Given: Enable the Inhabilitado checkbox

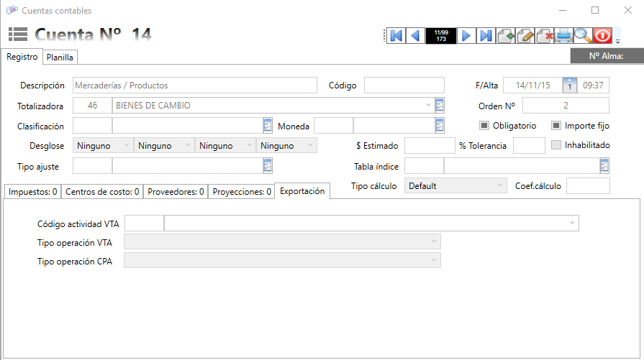Looking at the screenshot, I should pyautogui.click(x=556, y=145).
